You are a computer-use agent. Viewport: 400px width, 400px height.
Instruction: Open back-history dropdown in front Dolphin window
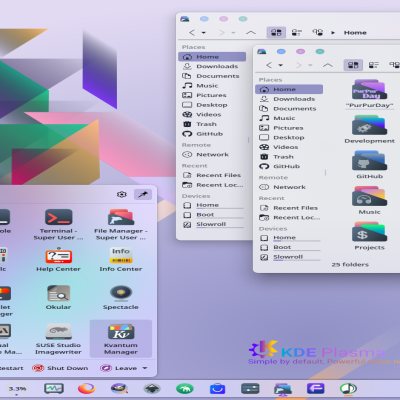(281, 65)
